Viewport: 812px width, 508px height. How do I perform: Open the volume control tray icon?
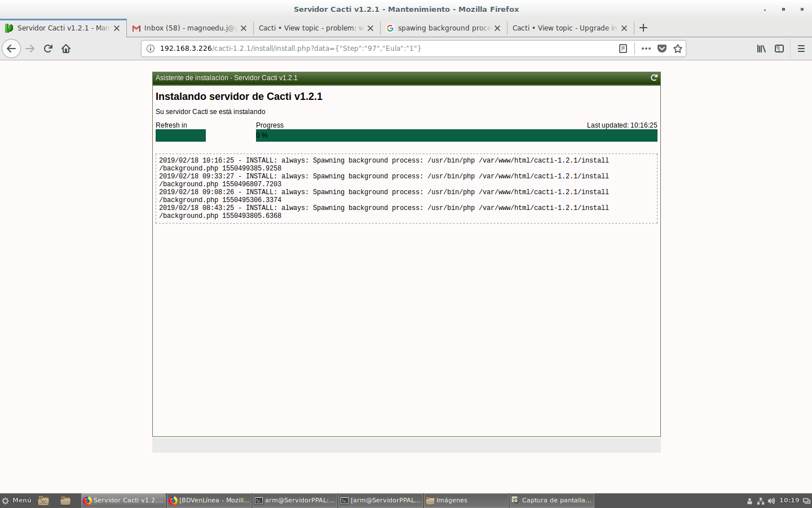pos(771,501)
